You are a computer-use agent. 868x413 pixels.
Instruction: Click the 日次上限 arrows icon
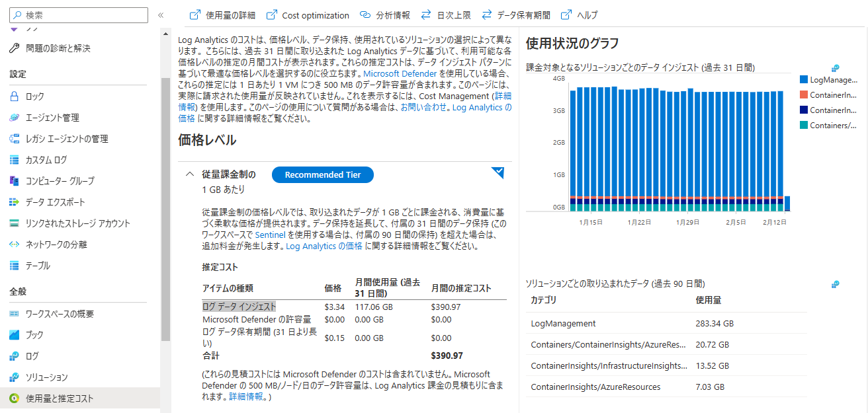427,15
